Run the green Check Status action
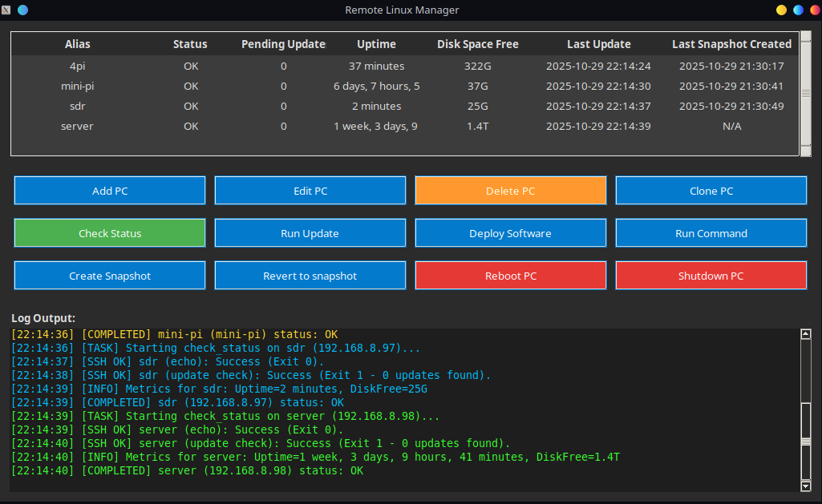Image resolution: width=822 pixels, height=504 pixels. coord(110,233)
